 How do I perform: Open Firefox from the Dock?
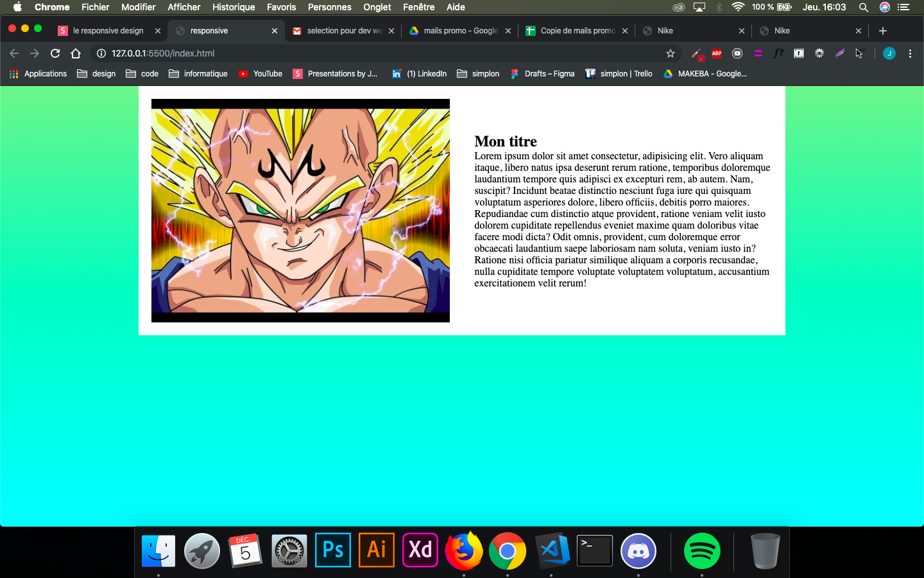pos(464,550)
